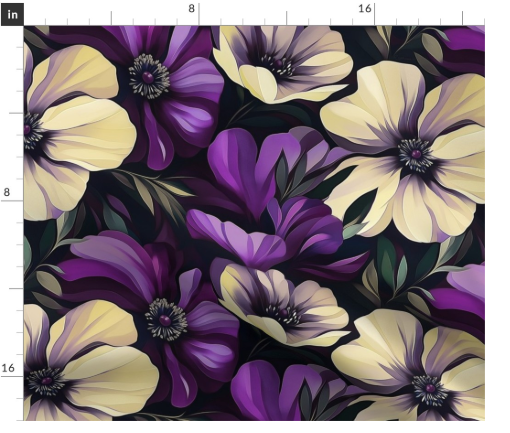Click the 16 inch mark on top ruler

[365, 9]
